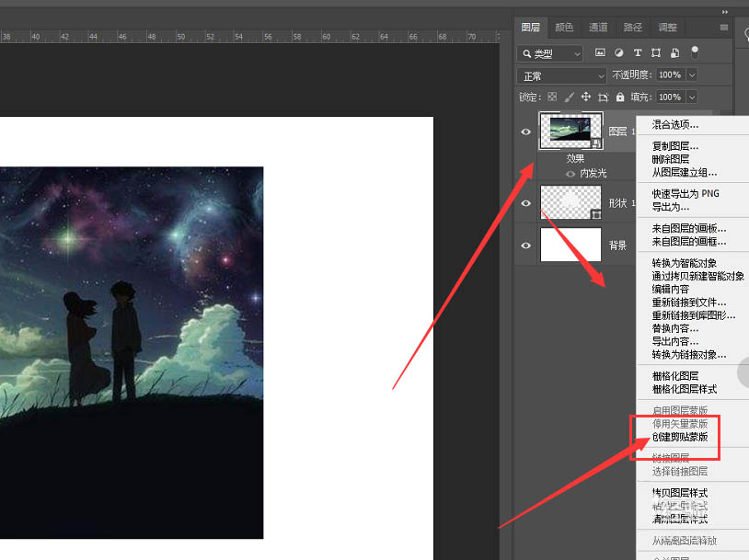
Task: Toggle visibility of 形状 1 layer
Action: pyautogui.click(x=525, y=202)
